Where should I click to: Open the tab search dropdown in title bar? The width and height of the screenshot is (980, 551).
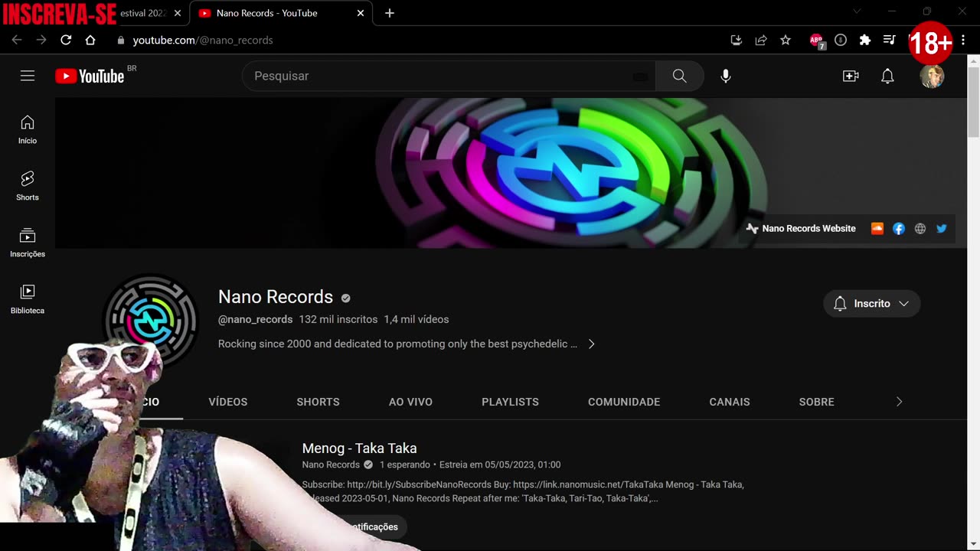(857, 11)
